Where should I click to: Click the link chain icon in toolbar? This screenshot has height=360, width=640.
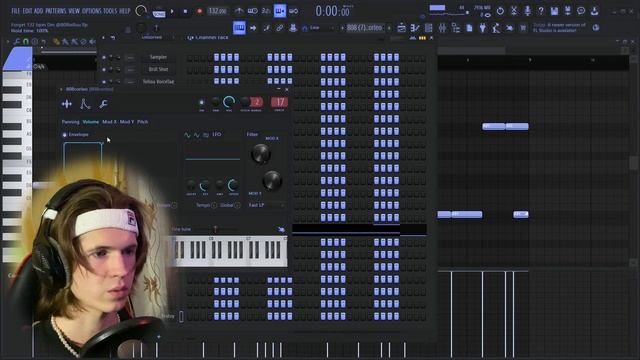pos(280,28)
